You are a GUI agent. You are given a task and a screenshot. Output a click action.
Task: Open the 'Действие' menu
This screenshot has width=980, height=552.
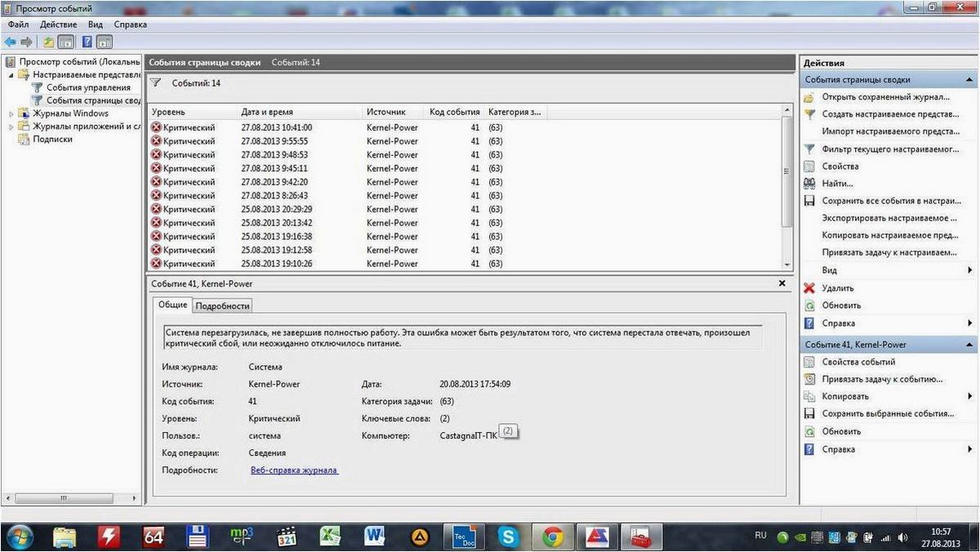point(59,24)
